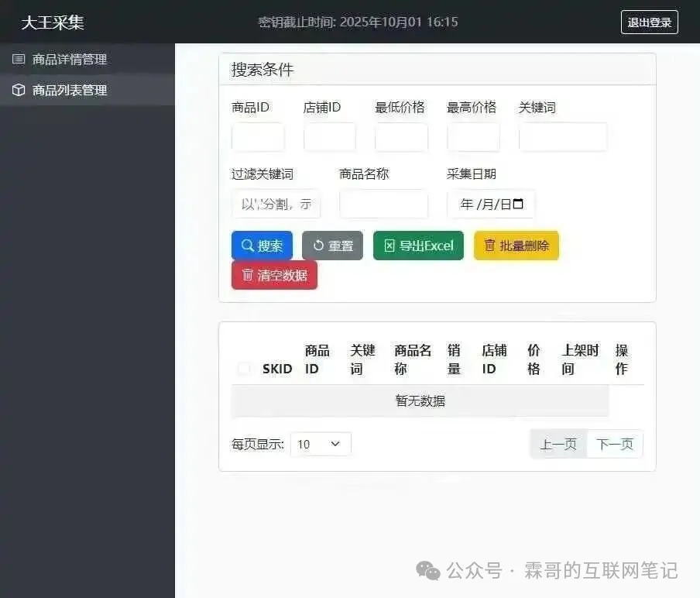
Task: Click the 大王采集 brand title
Action: (53, 22)
